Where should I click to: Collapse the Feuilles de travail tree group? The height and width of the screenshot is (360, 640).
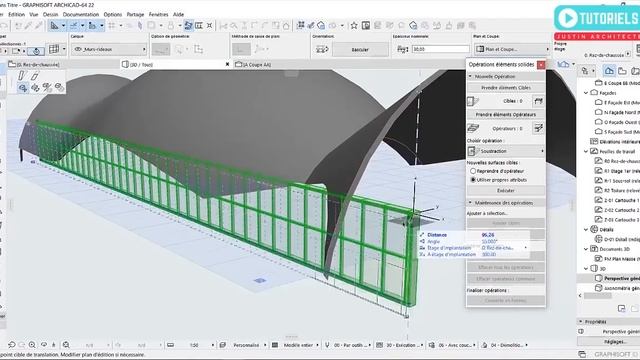tap(586, 151)
